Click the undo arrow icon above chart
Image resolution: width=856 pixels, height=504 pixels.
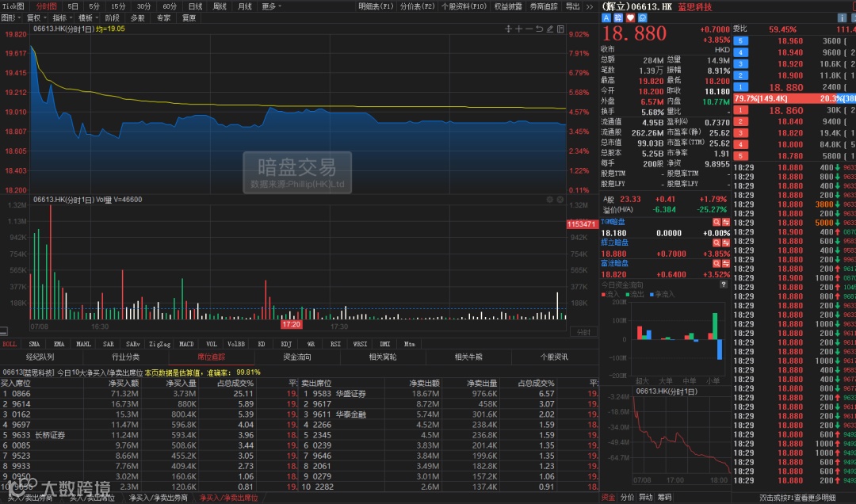pos(540,29)
